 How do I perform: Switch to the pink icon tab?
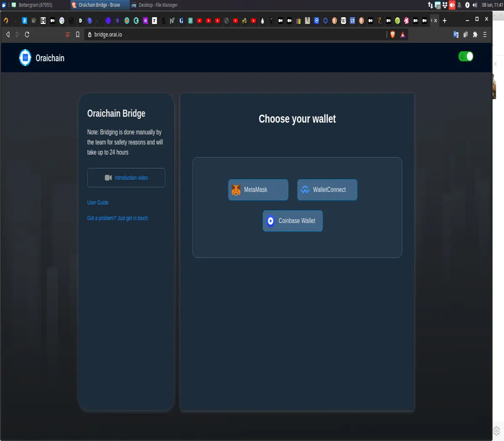407,21
